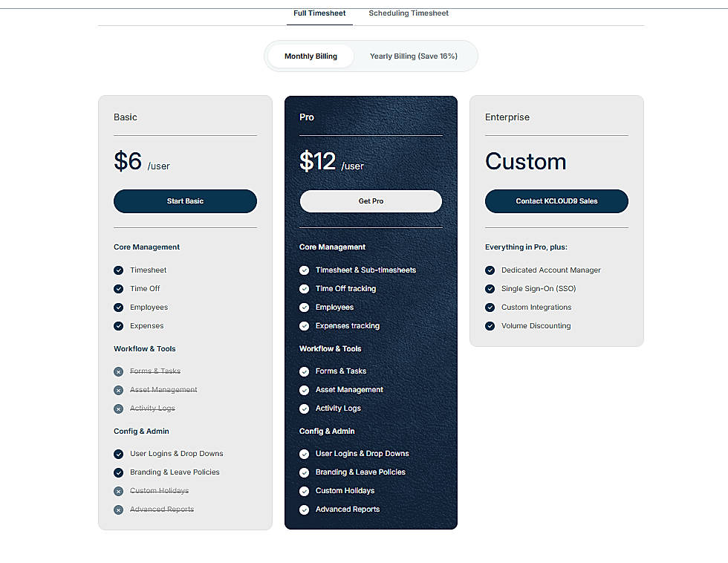Click the Enterprise plan title

tap(507, 117)
